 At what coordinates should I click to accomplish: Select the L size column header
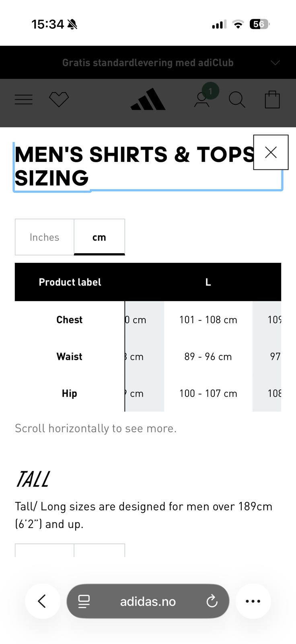[x=208, y=282]
